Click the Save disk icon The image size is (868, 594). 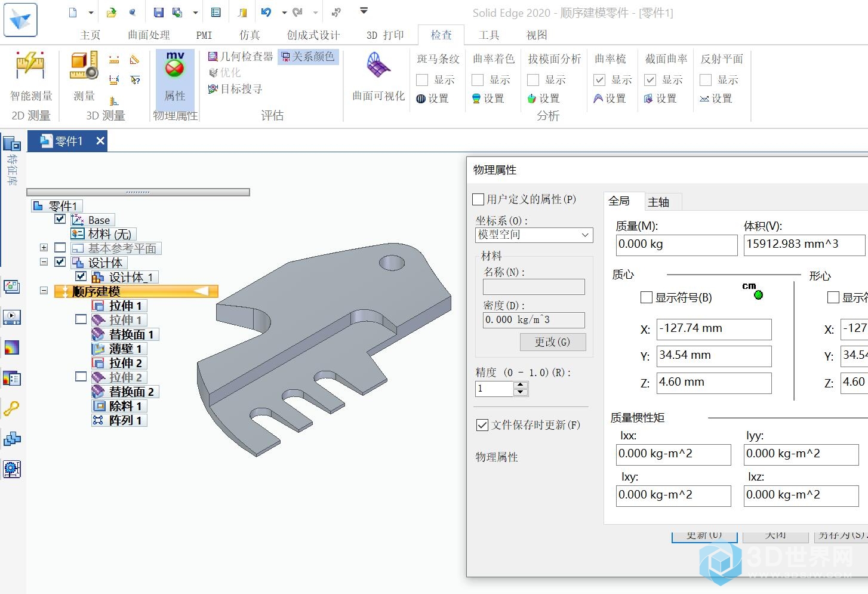[159, 12]
